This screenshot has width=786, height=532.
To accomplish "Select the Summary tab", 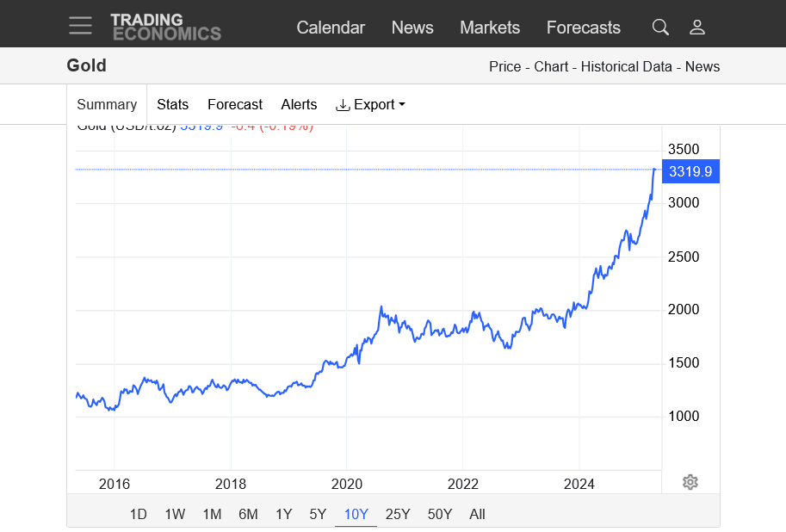I will (x=107, y=104).
